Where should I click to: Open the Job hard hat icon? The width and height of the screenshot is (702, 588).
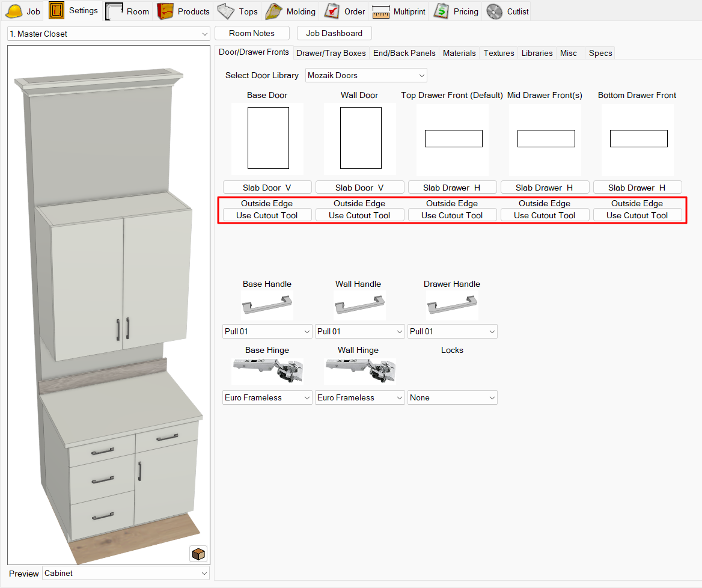14,11
